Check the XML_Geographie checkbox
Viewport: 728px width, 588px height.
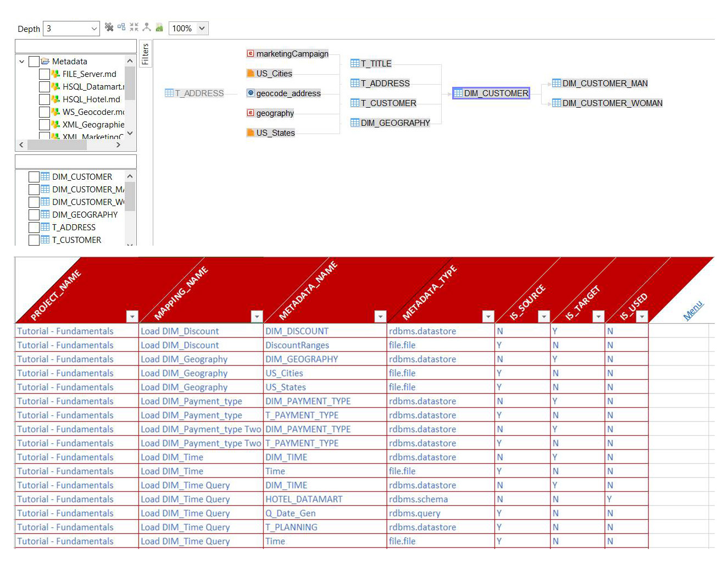click(x=45, y=125)
